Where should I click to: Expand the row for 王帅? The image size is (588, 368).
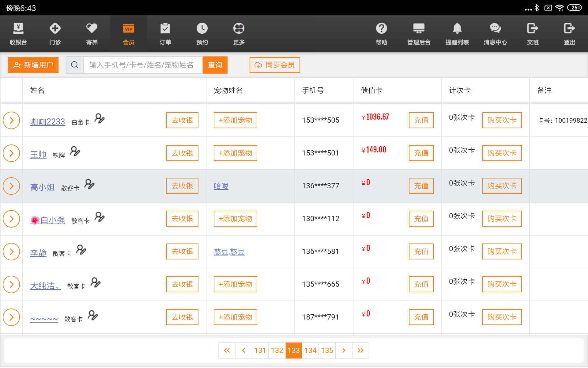11,153
